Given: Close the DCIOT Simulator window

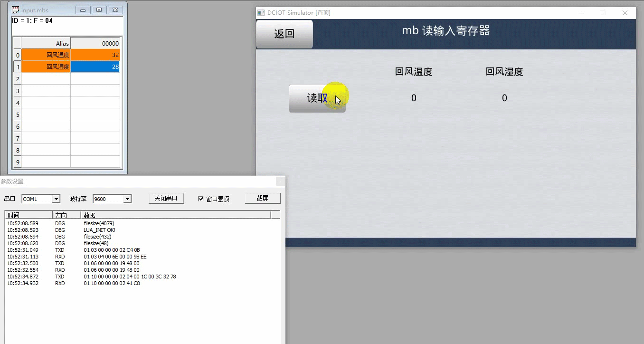Looking at the screenshot, I should click(x=625, y=13).
